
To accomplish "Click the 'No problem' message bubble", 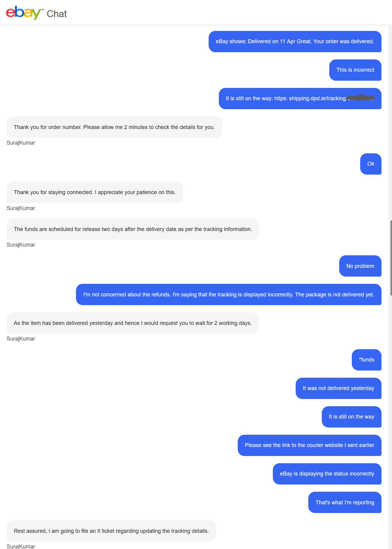I will click(x=360, y=266).
